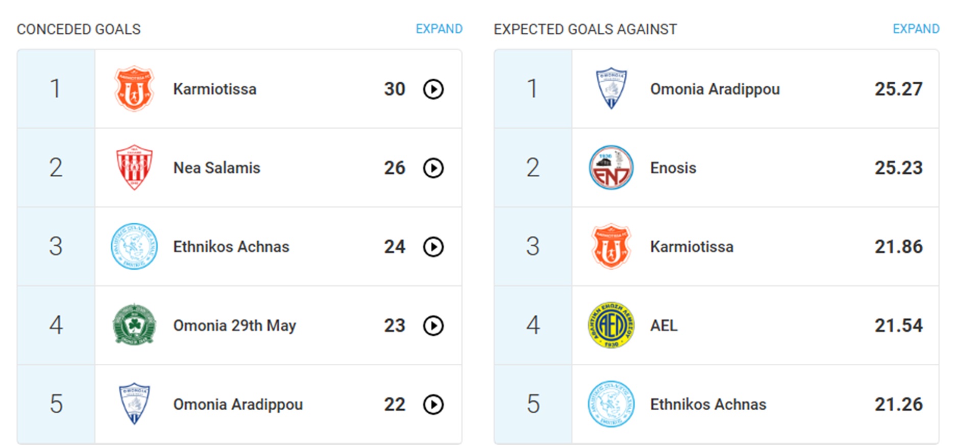This screenshot has width=980, height=445.
Task: Expand the Expected Goals Against list
Action: (916, 29)
